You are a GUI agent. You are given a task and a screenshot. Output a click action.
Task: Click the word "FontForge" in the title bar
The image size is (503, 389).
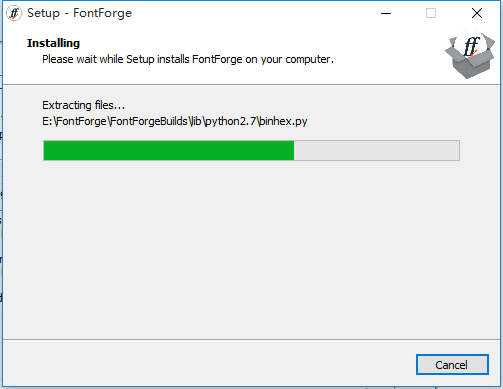pyautogui.click(x=103, y=13)
